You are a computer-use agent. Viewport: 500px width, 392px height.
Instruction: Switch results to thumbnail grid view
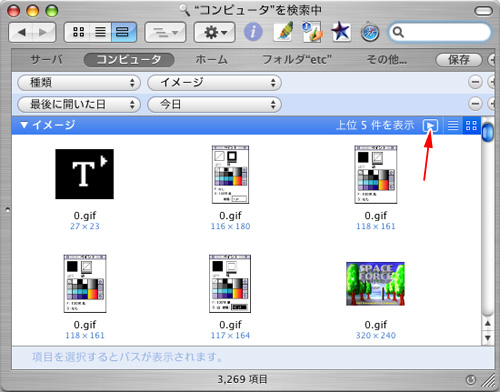(471, 126)
